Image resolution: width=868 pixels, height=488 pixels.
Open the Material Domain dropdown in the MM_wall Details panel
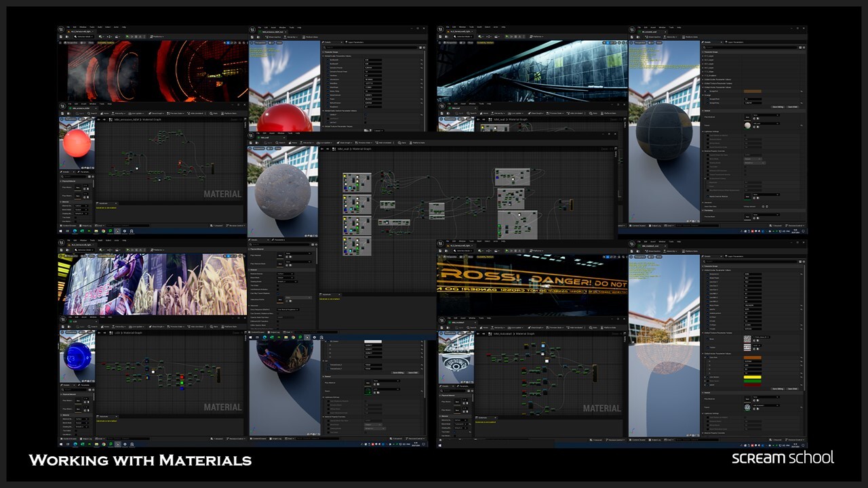click(x=285, y=274)
